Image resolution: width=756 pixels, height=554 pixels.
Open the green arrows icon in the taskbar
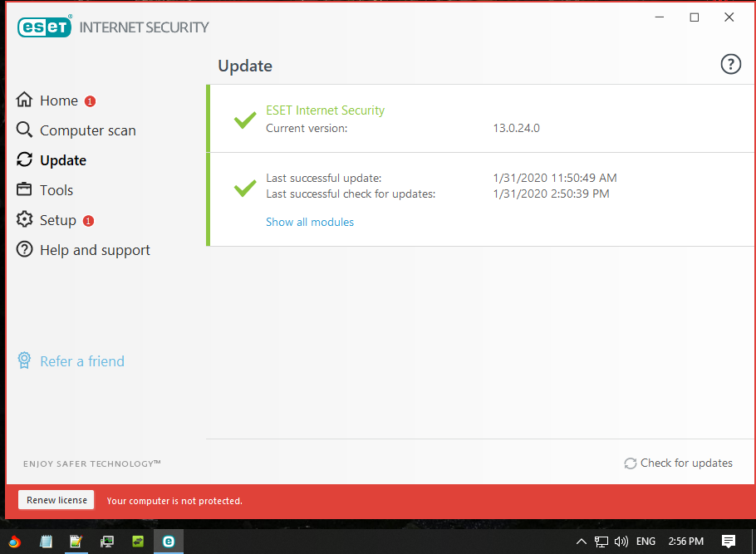click(x=138, y=542)
